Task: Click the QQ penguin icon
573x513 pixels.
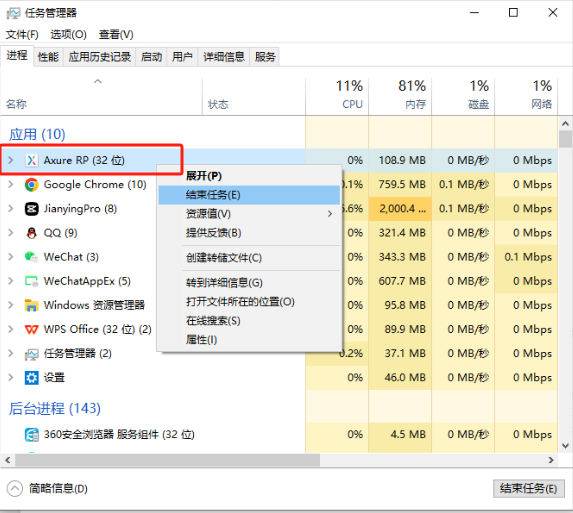Action: pyautogui.click(x=32, y=233)
